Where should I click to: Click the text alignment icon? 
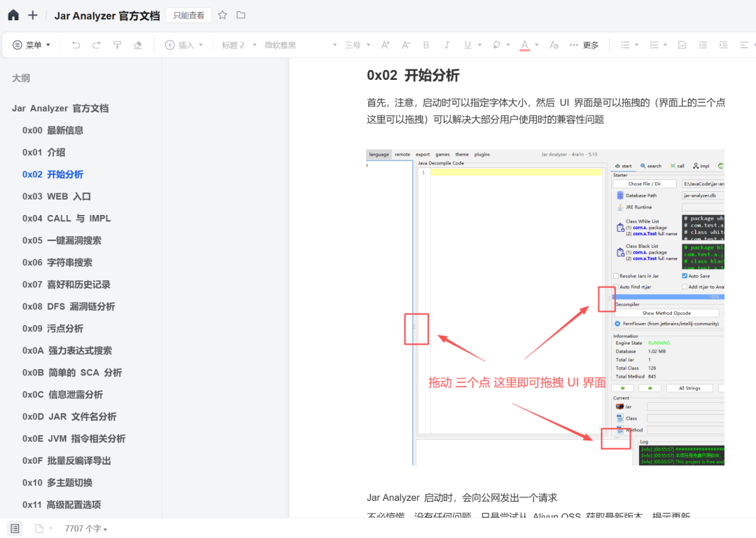pyautogui.click(x=744, y=45)
